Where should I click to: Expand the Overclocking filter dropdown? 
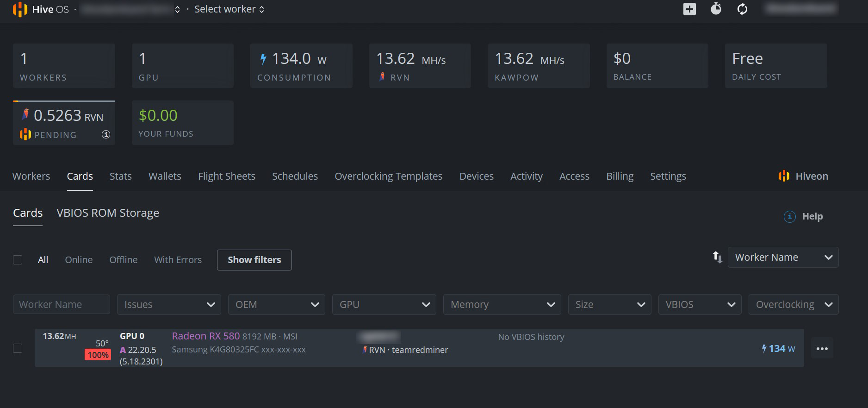pos(794,304)
